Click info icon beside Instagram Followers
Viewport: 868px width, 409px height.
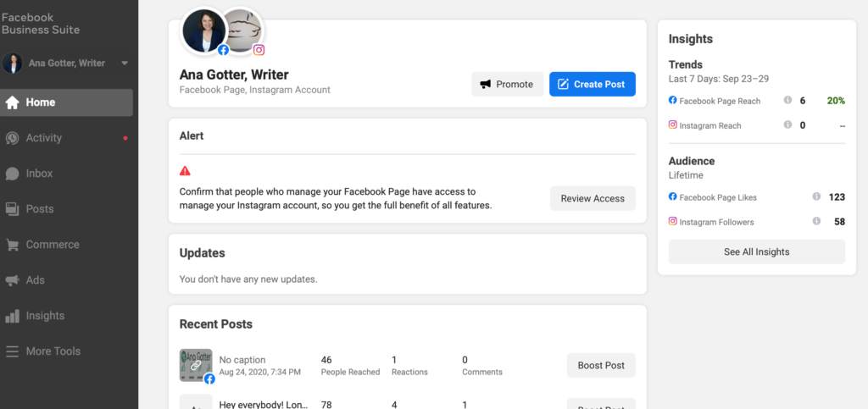(816, 222)
